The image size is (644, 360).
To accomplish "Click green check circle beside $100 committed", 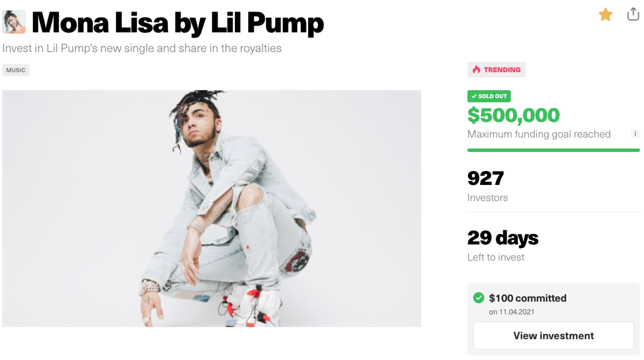I will tap(479, 298).
